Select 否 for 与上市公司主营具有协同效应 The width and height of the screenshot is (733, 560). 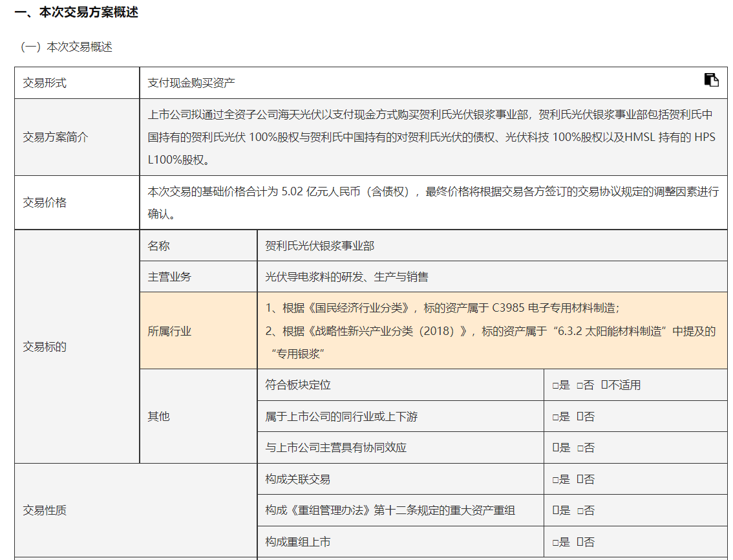click(x=580, y=449)
